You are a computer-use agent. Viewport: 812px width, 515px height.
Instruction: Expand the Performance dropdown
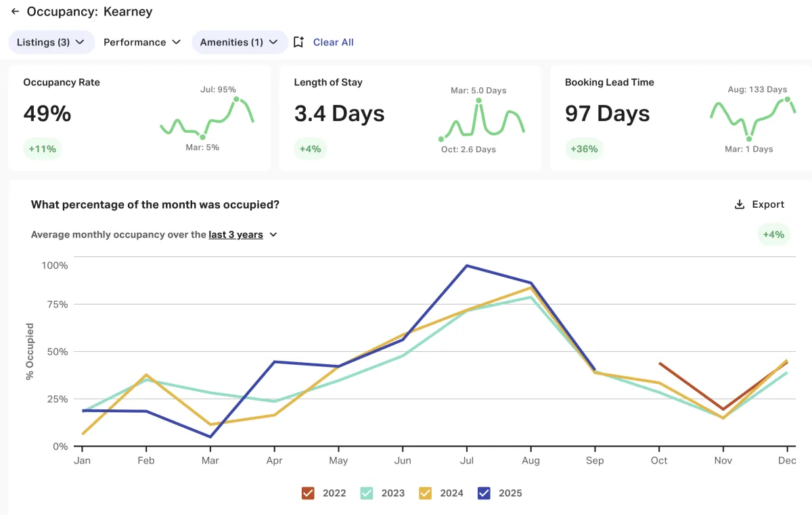[x=142, y=42]
